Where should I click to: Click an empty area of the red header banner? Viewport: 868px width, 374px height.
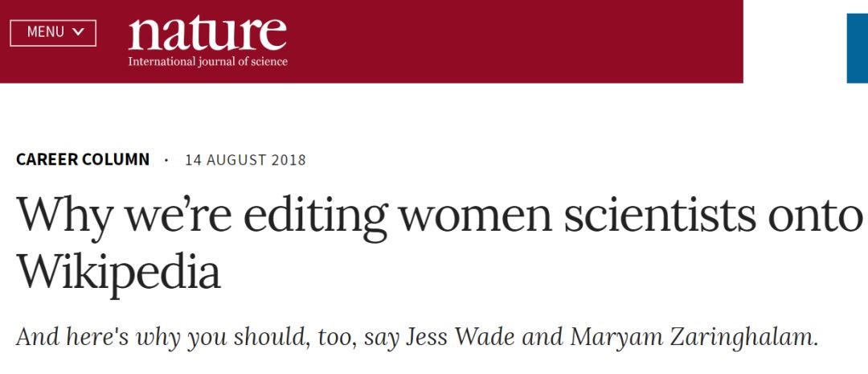click(x=498, y=42)
